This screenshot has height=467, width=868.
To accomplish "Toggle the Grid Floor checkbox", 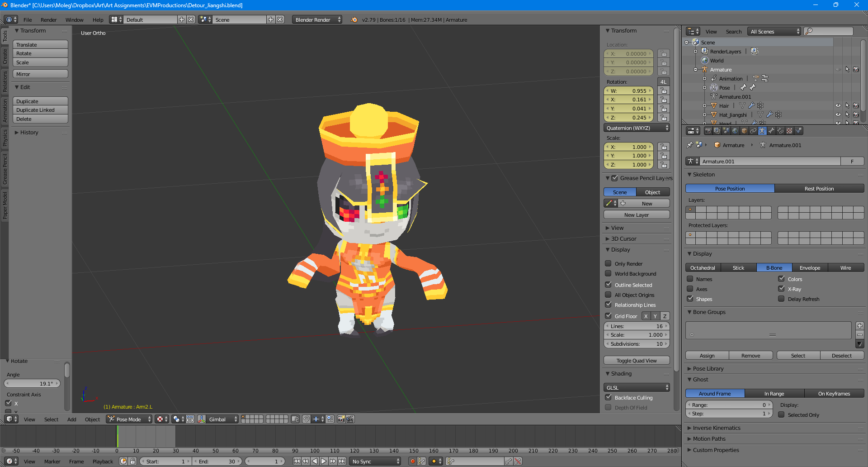I will (x=608, y=316).
